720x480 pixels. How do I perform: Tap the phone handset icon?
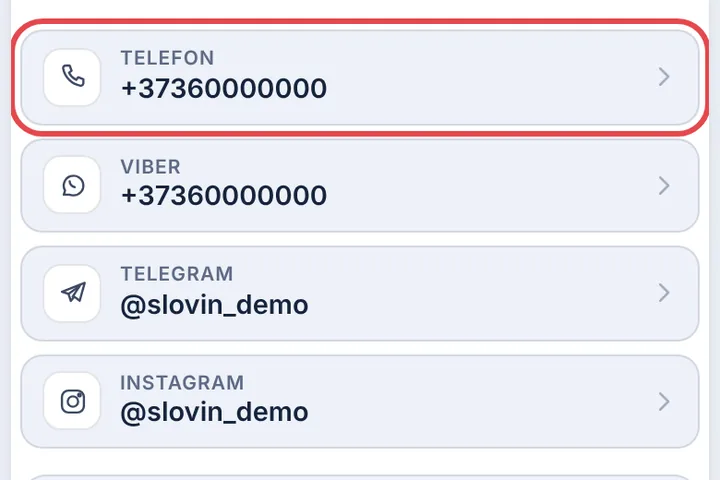point(73,76)
